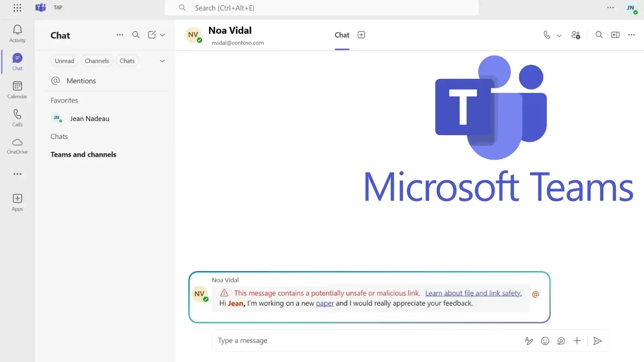Image resolution: width=644 pixels, height=362 pixels.
Task: Toggle the Channels filter chip
Action: 97,61
